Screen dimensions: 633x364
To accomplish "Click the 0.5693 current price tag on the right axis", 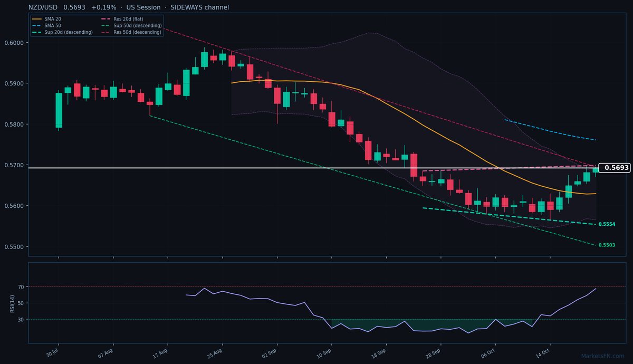I will (x=616, y=168).
